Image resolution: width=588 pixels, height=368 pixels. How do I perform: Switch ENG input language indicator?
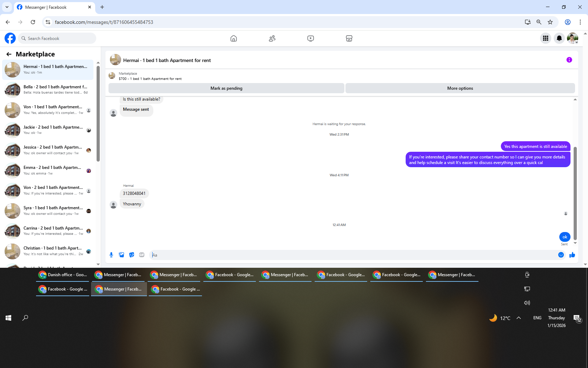pyautogui.click(x=537, y=318)
